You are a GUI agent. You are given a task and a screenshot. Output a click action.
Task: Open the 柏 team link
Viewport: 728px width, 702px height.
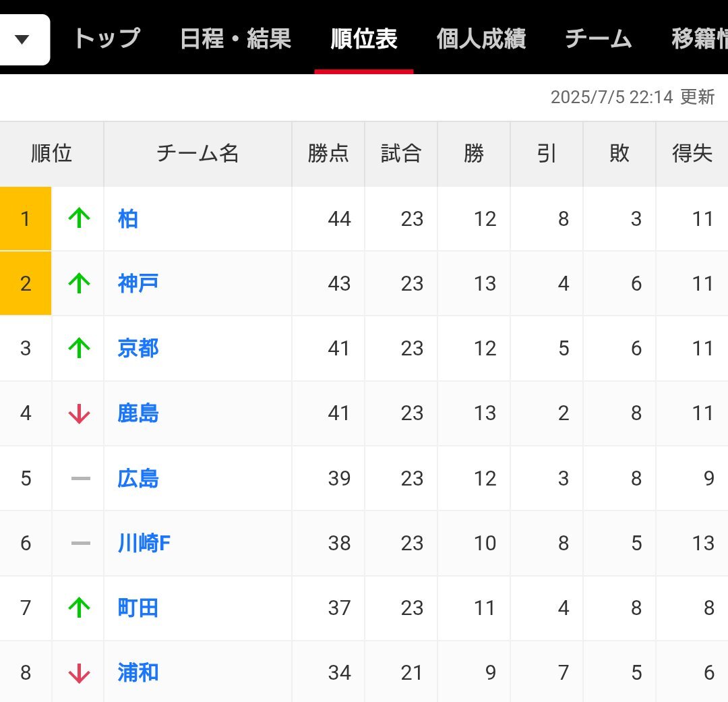[127, 218]
